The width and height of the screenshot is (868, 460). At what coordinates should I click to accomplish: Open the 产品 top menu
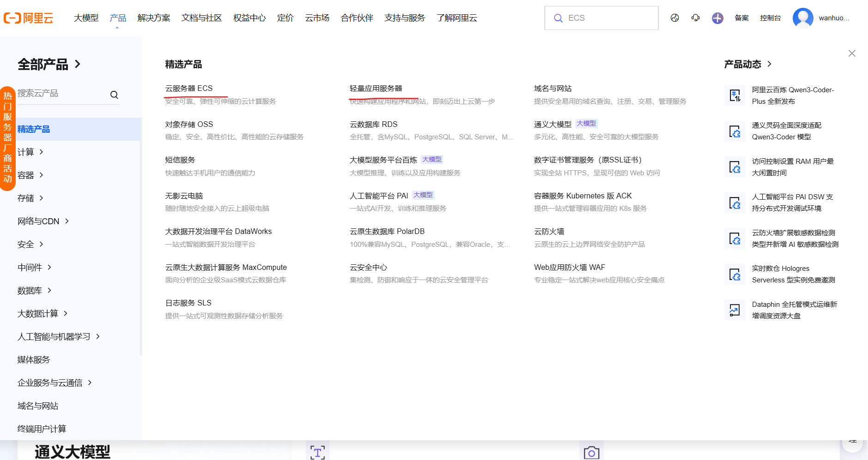[x=118, y=18]
